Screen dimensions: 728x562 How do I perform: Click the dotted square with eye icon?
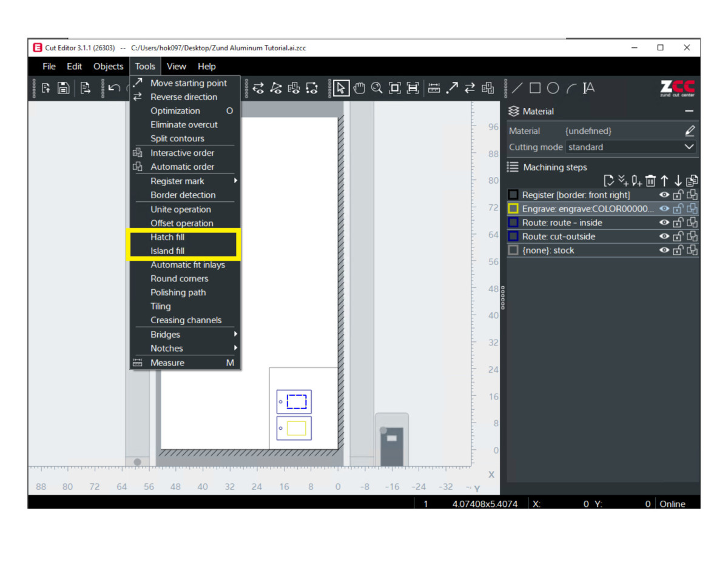coord(312,89)
